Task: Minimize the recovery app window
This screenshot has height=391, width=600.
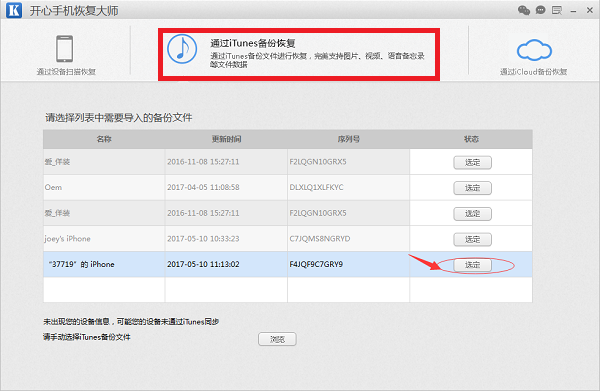Action: click(x=573, y=11)
